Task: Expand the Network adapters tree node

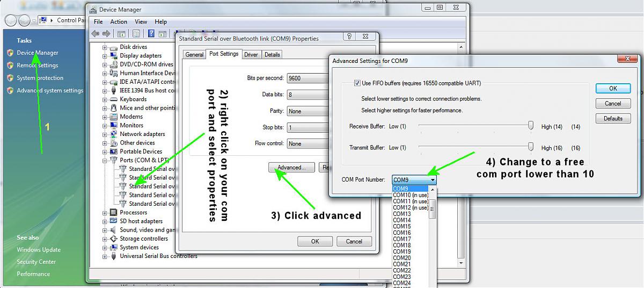Action: pyautogui.click(x=105, y=134)
